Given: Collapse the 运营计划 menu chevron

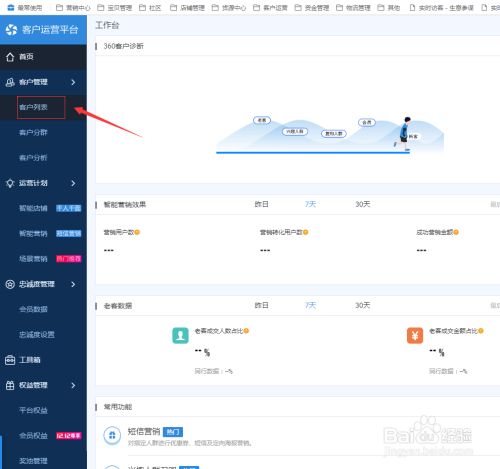Looking at the screenshot, I should (x=73, y=183).
